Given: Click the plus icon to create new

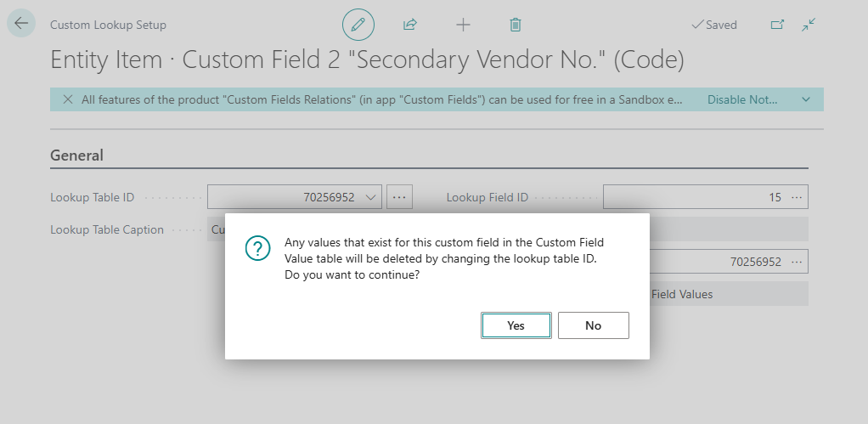Looking at the screenshot, I should pyautogui.click(x=463, y=25).
